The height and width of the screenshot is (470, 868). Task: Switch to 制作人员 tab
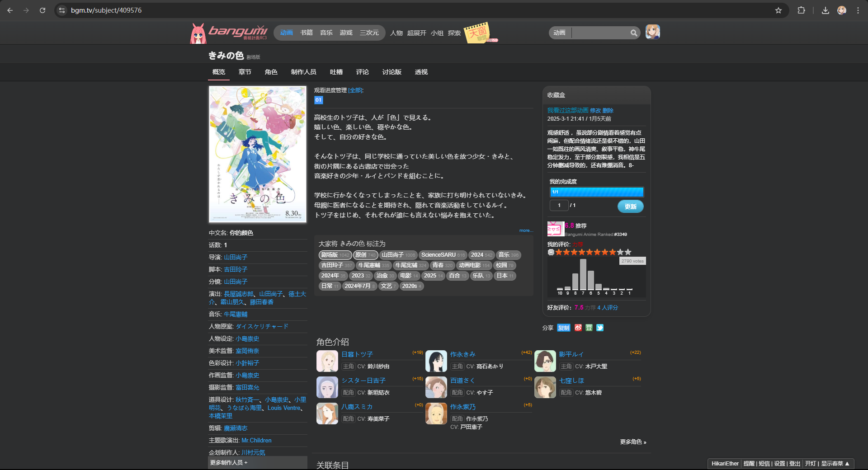pos(304,72)
